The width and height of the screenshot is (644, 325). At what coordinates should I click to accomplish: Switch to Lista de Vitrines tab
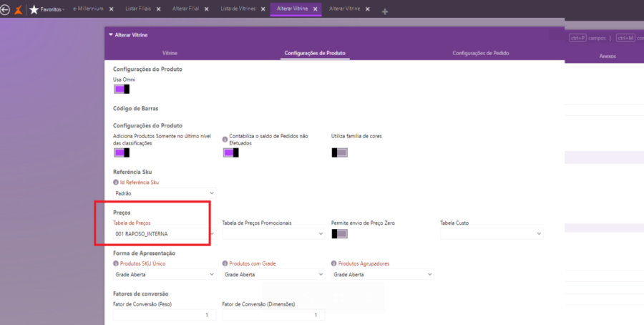(x=238, y=9)
